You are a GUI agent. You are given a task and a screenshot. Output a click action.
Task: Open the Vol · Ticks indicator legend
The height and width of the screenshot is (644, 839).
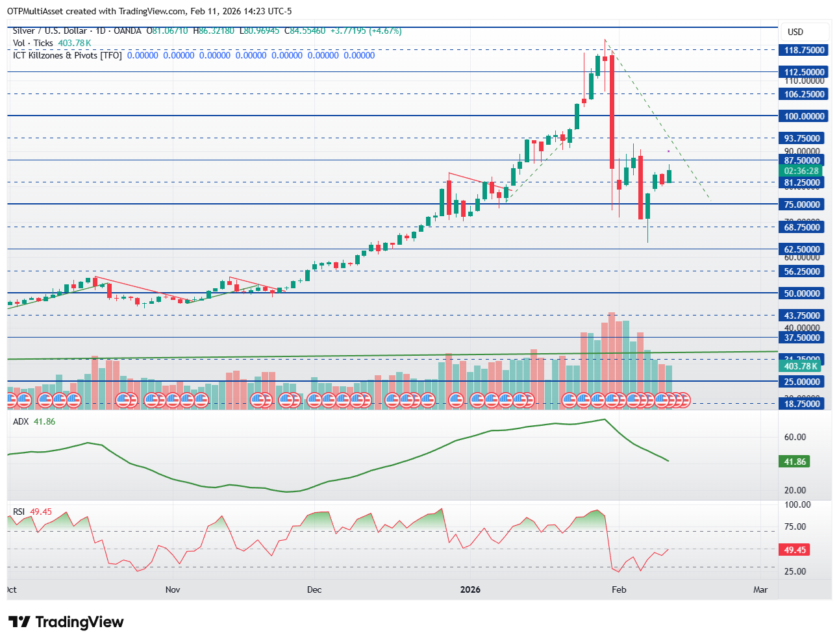click(x=33, y=43)
